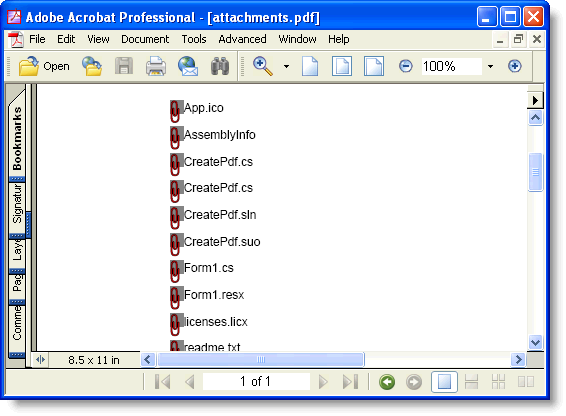566x416 pixels.
Task: Click the zoom in plus button
Action: tap(514, 66)
